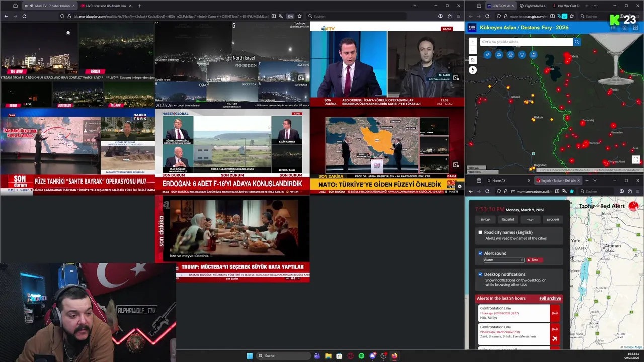Enable Read city names (English) checkbox
Screen dimensions: 644x362
pos(480,232)
